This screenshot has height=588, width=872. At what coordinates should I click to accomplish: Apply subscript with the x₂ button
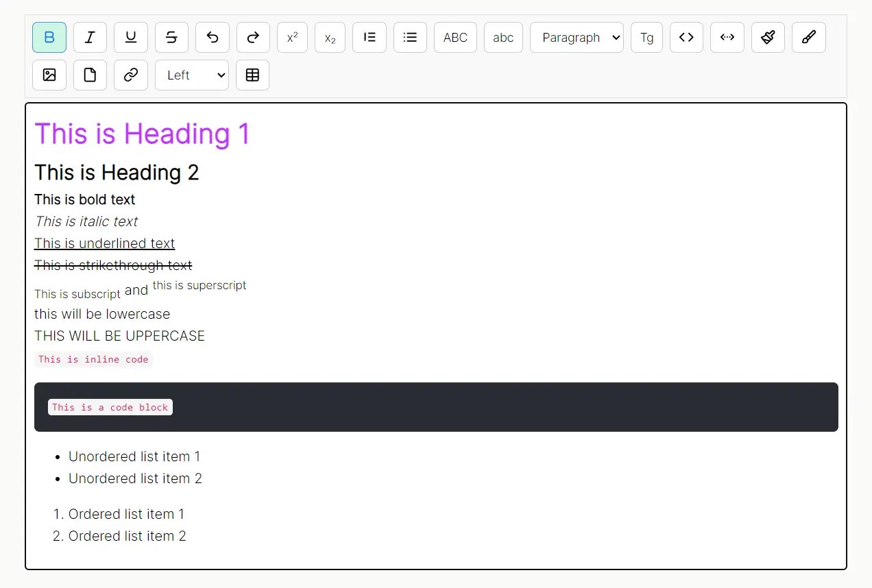click(x=330, y=38)
